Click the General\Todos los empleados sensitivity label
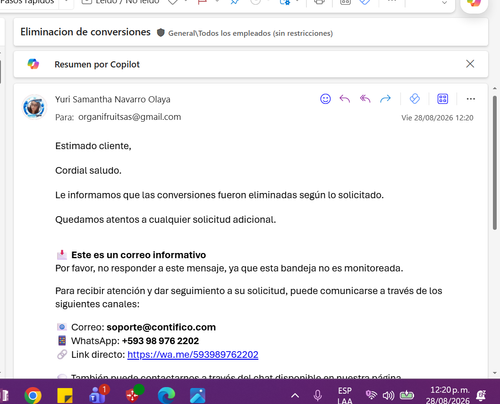500x404 pixels. click(x=250, y=33)
